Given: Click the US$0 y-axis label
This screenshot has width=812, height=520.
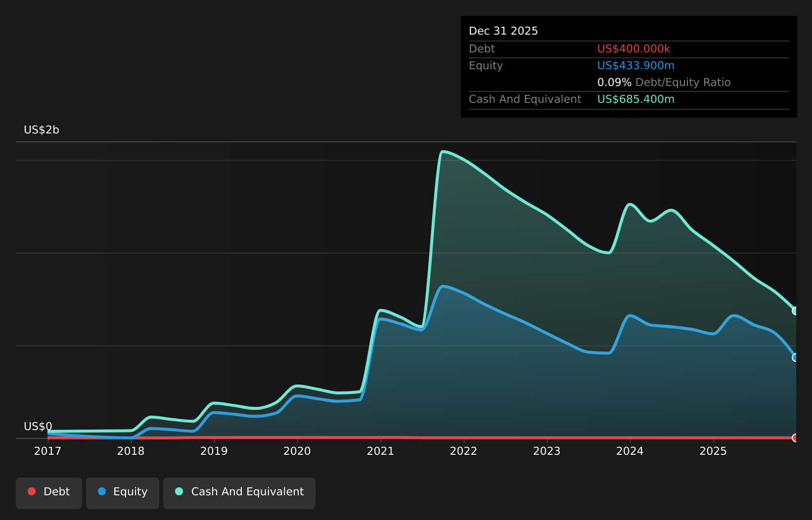Looking at the screenshot, I should point(38,427).
